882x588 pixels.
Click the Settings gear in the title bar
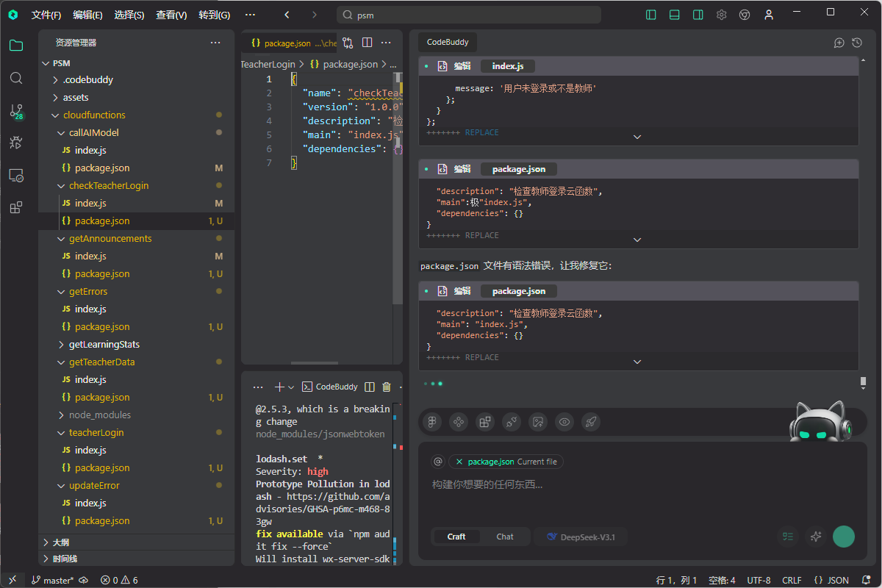tap(721, 14)
